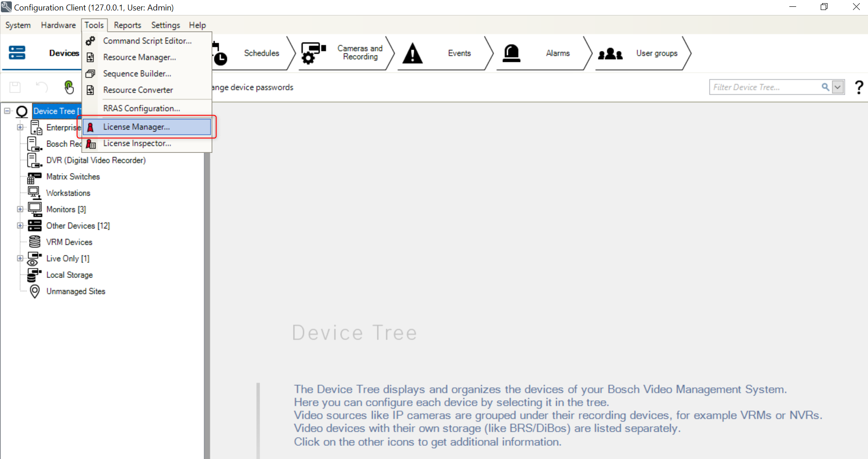Click the Alarms bell icon
The width and height of the screenshot is (868, 459).
coord(512,53)
